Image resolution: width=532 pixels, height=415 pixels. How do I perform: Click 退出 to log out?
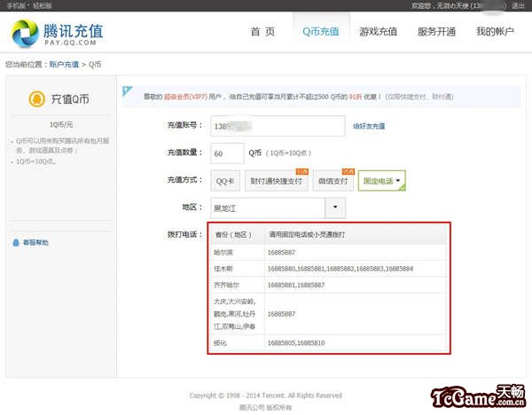pos(518,5)
